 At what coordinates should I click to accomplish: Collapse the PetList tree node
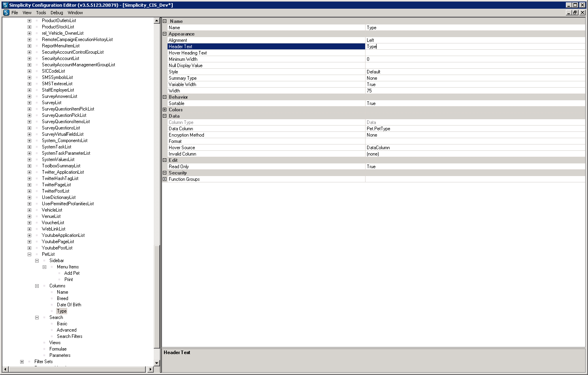29,254
